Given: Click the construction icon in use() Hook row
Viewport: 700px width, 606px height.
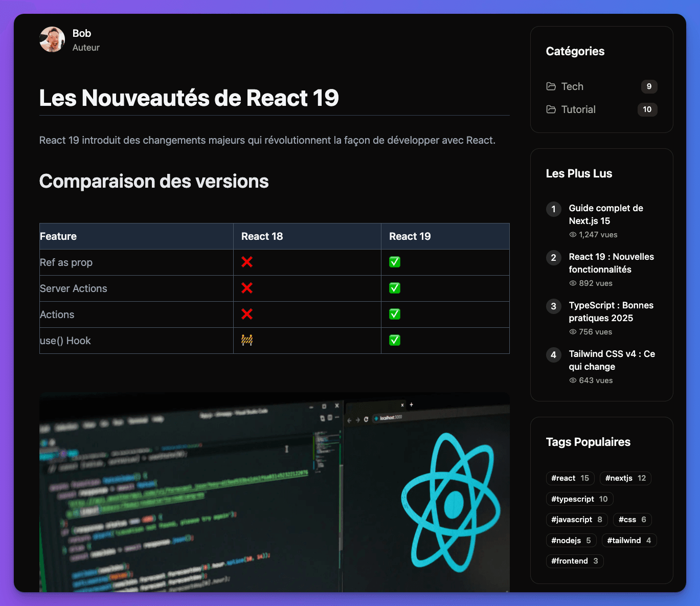Looking at the screenshot, I should point(247,341).
